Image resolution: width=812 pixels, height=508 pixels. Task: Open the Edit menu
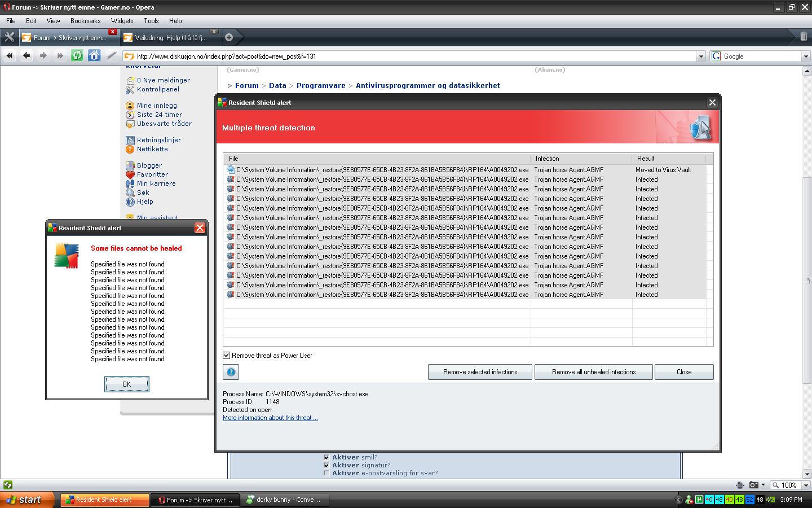coord(31,21)
